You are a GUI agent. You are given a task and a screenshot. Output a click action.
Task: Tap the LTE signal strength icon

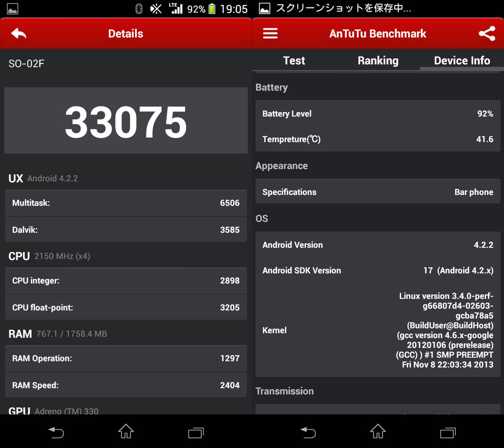176,8
